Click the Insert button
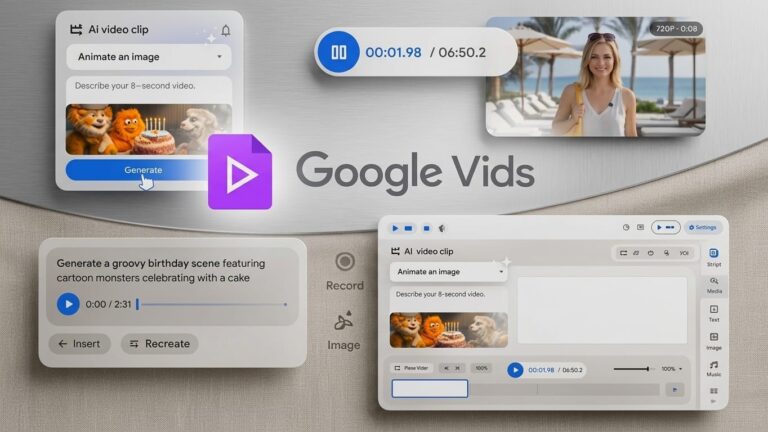This screenshot has width=768, height=432. 79,344
